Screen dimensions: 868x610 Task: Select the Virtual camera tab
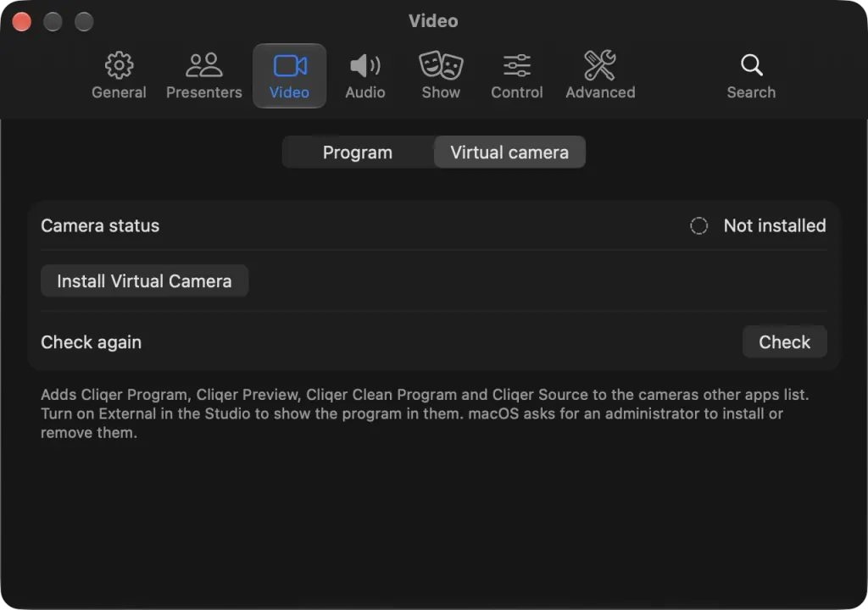point(509,152)
